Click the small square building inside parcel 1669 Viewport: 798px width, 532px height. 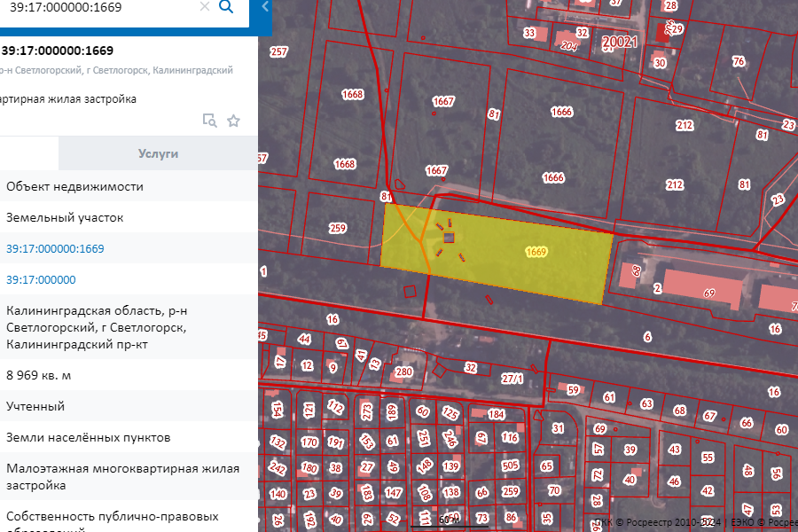(449, 237)
